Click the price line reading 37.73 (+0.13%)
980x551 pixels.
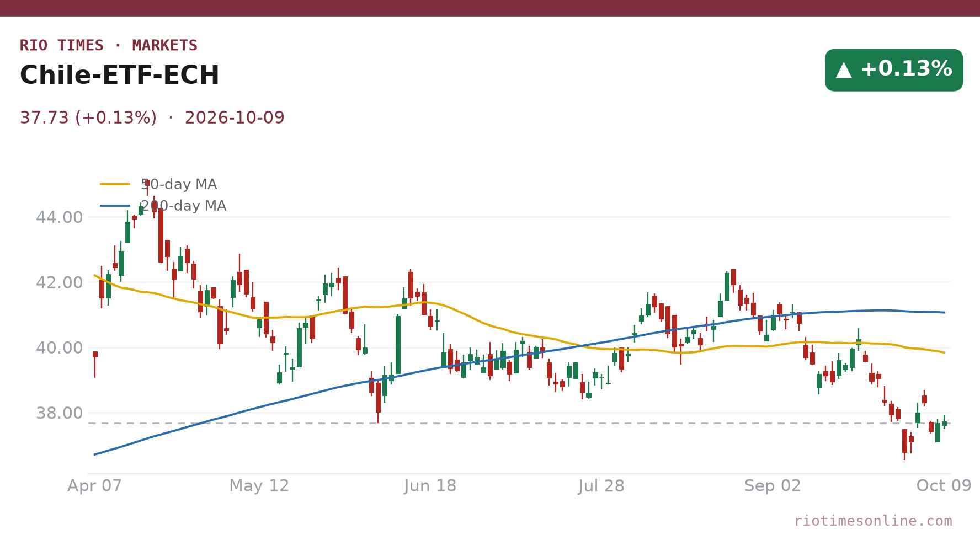point(88,118)
